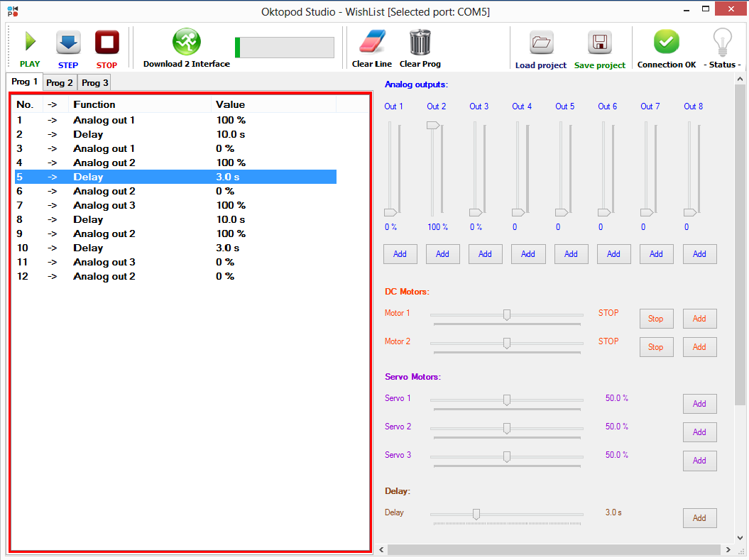Click the Delay slider handle

pos(476,514)
